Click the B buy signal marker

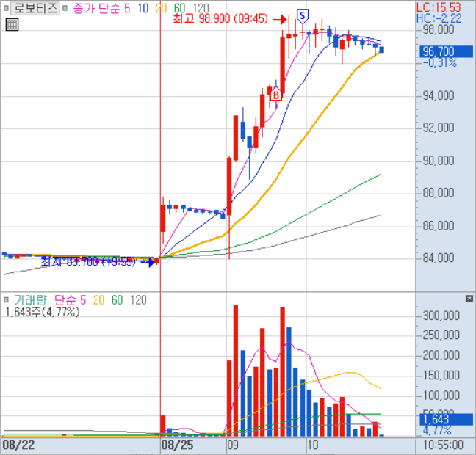[x=275, y=94]
